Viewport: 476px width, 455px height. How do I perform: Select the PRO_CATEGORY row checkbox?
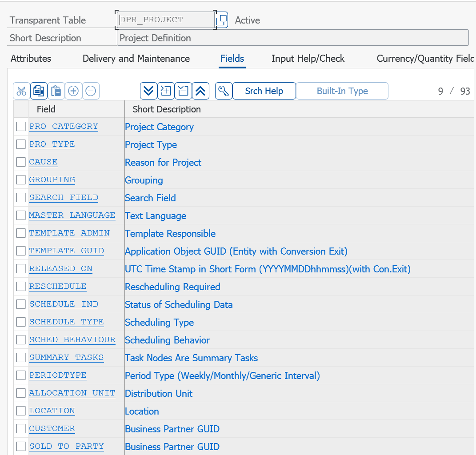(x=21, y=126)
